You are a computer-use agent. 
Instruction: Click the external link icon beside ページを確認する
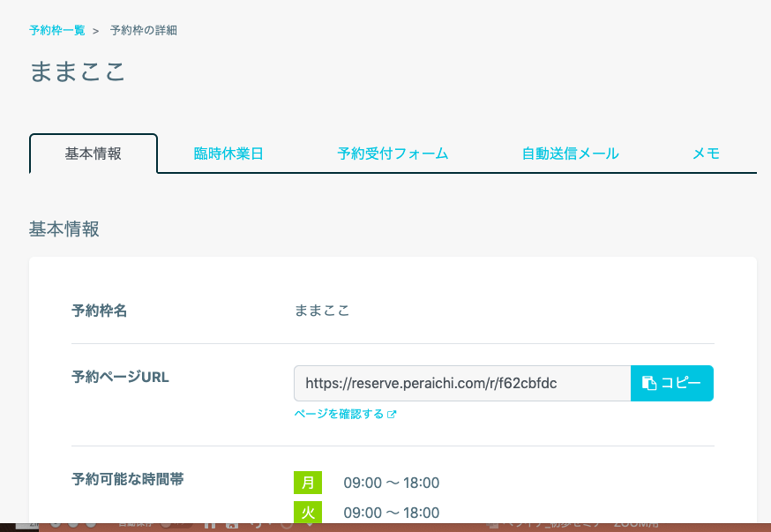(x=392, y=415)
